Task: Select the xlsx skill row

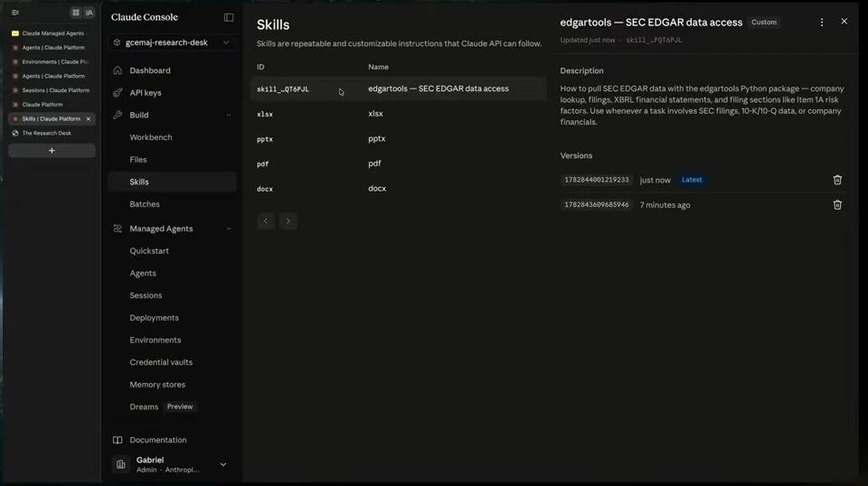Action: pyautogui.click(x=399, y=114)
